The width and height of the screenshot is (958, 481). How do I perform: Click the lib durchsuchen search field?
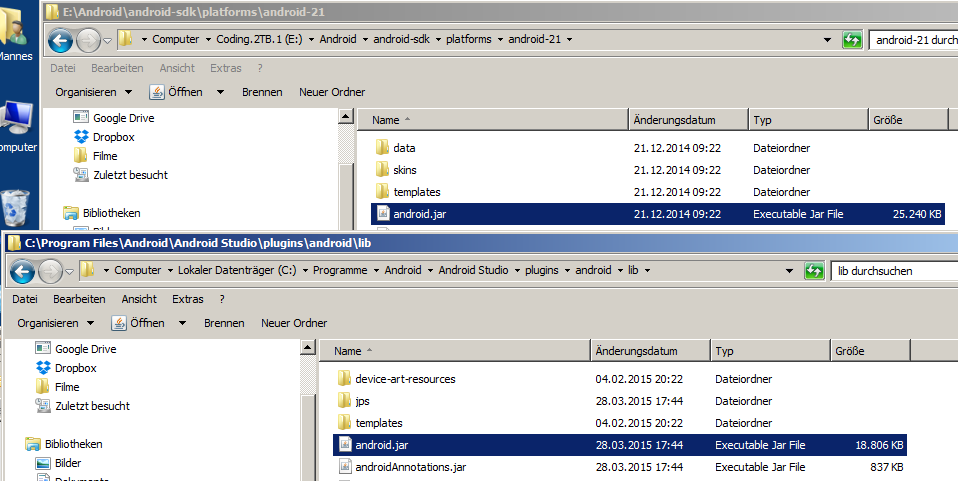895,271
